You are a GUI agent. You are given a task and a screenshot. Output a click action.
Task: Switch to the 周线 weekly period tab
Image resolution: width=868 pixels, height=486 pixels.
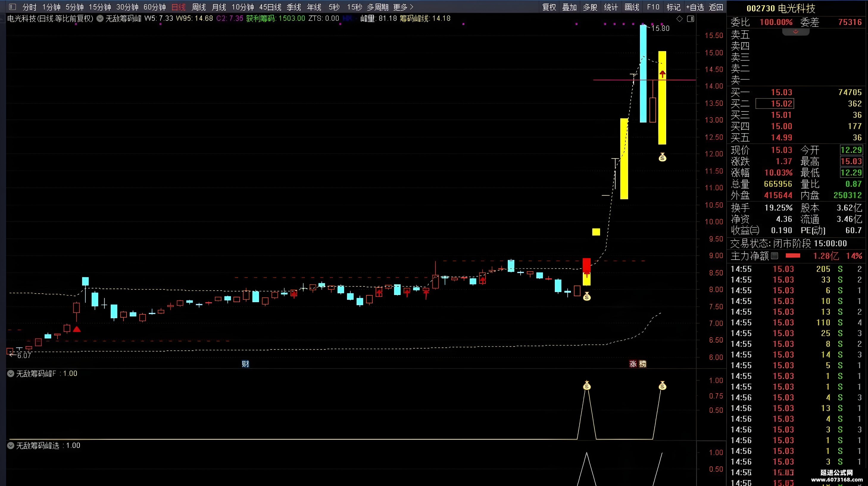click(x=199, y=7)
